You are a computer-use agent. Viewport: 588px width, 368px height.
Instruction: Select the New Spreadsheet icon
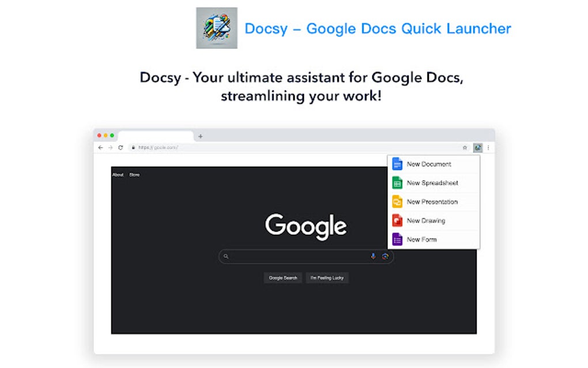coord(397,183)
